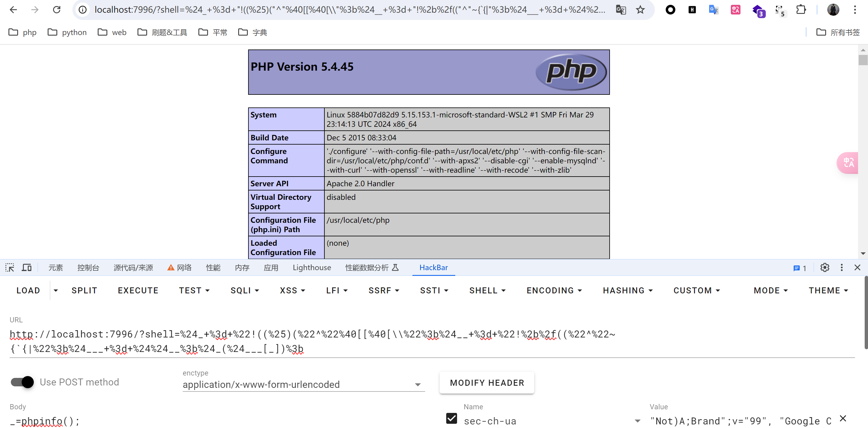The width and height of the screenshot is (868, 428).
Task: Click the page's vertical scrollbar thumb
Action: (862, 60)
